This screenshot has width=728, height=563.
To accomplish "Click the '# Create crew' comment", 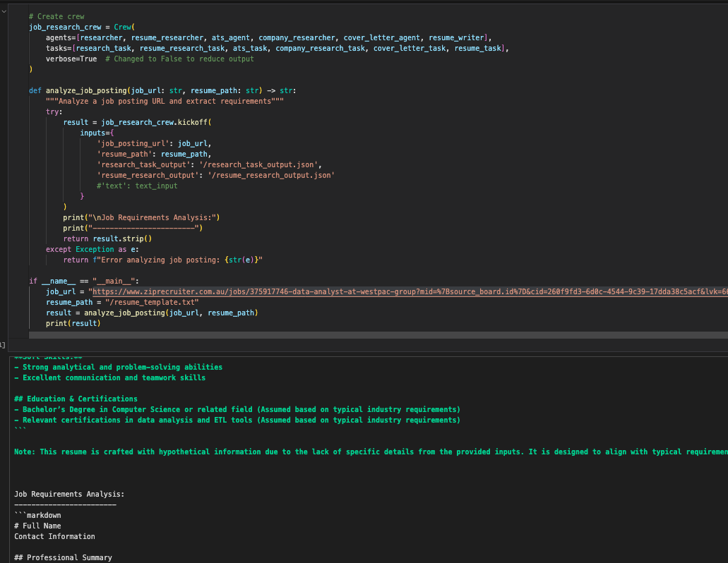I will [56, 17].
